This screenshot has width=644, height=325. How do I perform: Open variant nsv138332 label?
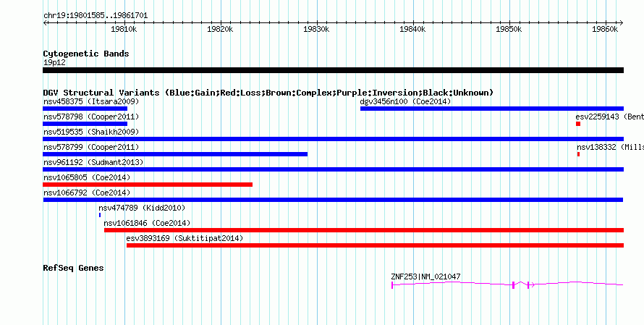click(x=610, y=147)
